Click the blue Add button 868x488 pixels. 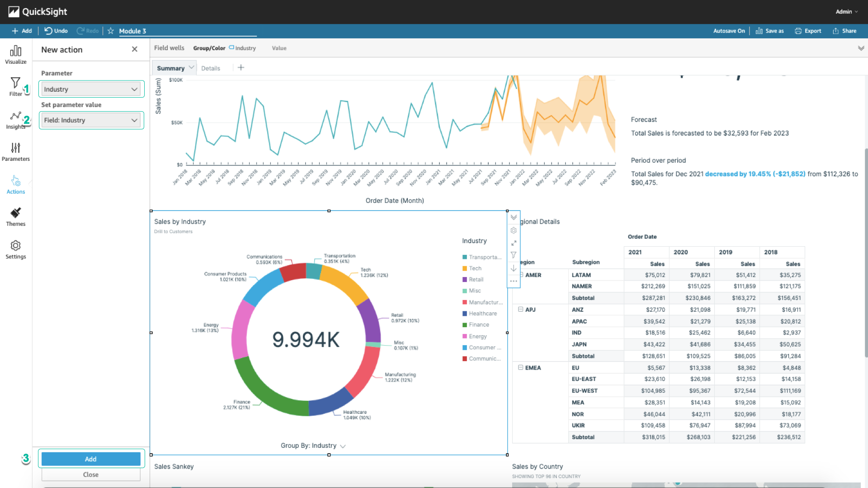(x=91, y=459)
